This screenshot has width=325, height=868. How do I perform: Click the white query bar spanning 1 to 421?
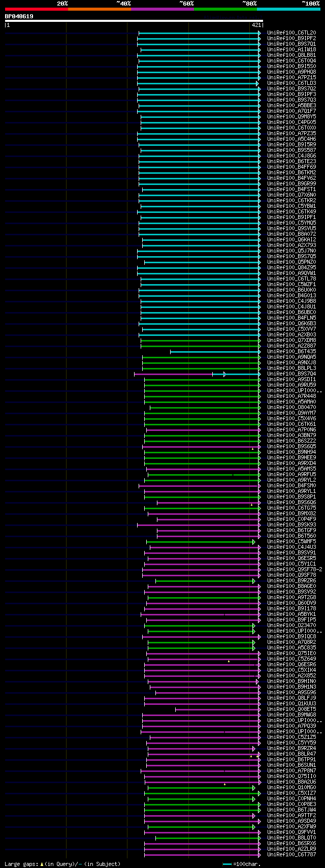[134, 21]
